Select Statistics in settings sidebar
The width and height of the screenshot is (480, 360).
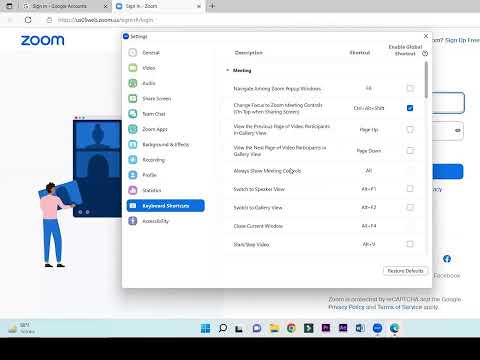click(166, 190)
